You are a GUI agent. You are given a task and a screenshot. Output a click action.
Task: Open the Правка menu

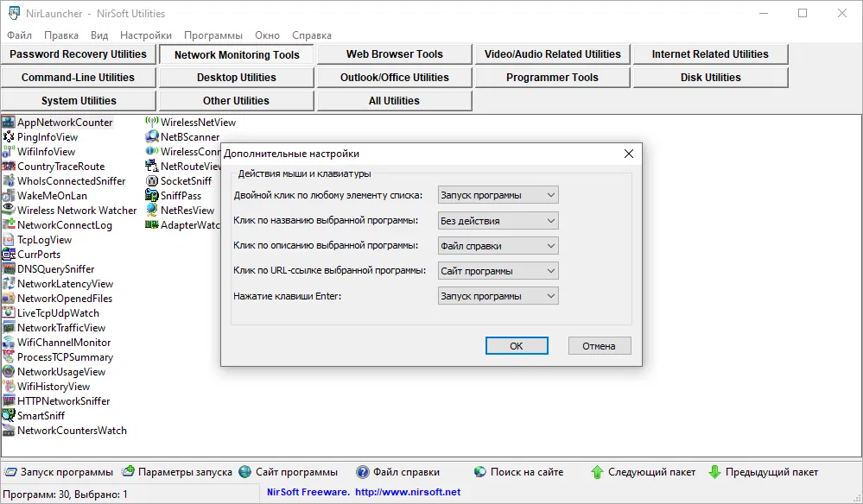[x=61, y=35]
